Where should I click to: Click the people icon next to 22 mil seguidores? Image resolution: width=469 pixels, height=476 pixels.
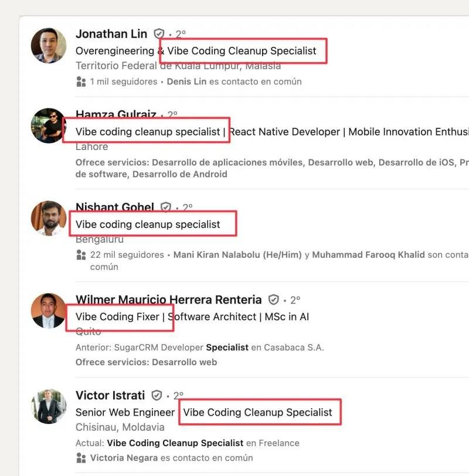click(81, 254)
